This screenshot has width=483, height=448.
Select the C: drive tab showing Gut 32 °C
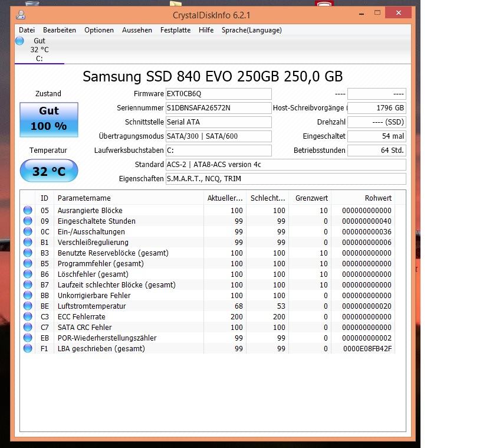coord(40,50)
